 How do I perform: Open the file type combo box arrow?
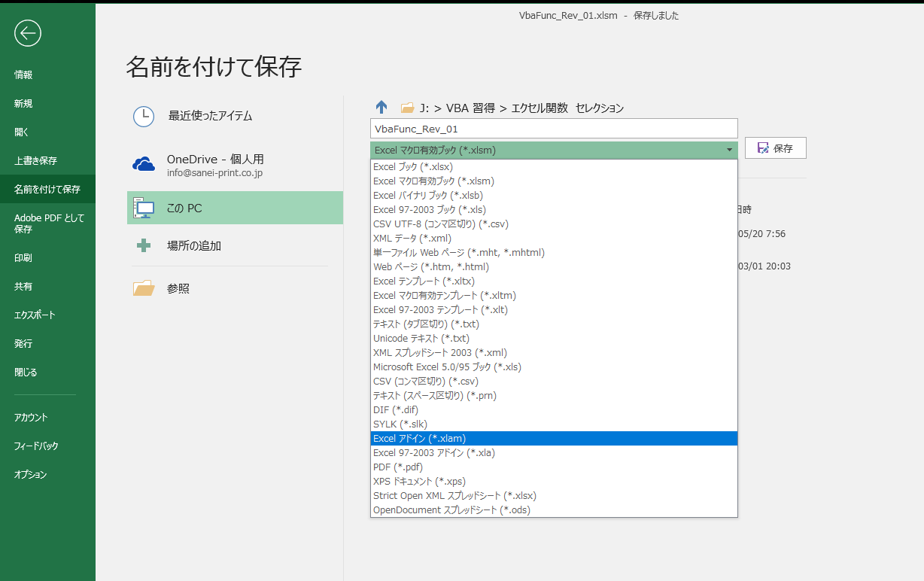(729, 150)
